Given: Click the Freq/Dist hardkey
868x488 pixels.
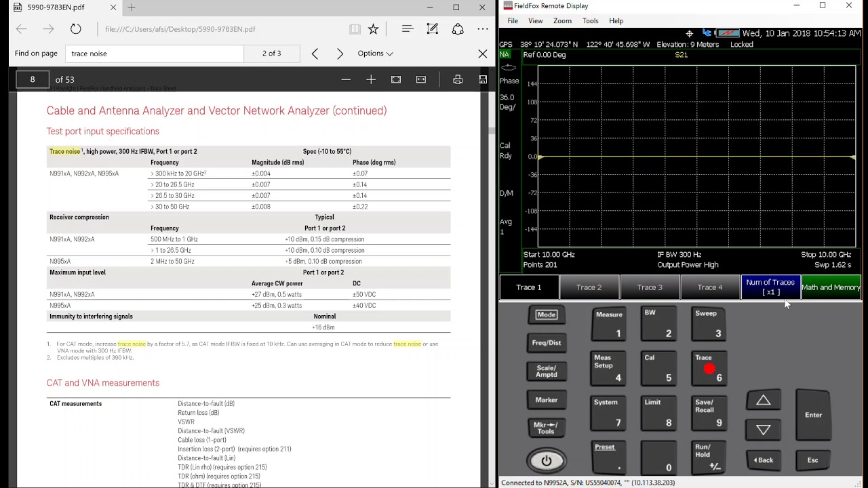Looking at the screenshot, I should pos(546,343).
